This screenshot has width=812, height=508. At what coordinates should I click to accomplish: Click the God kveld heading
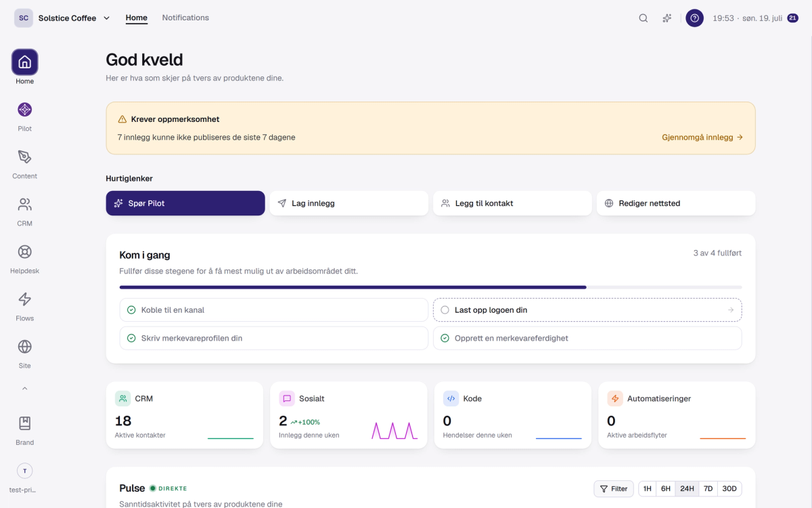(x=145, y=60)
